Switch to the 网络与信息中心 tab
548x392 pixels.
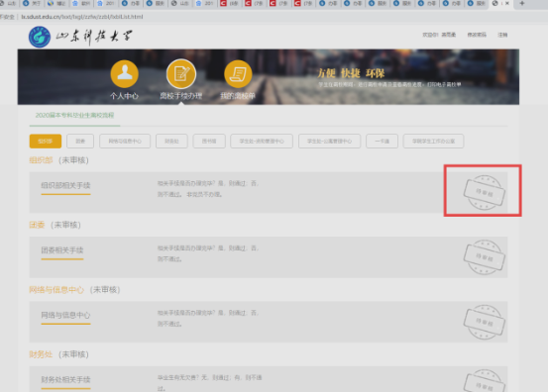(125, 141)
